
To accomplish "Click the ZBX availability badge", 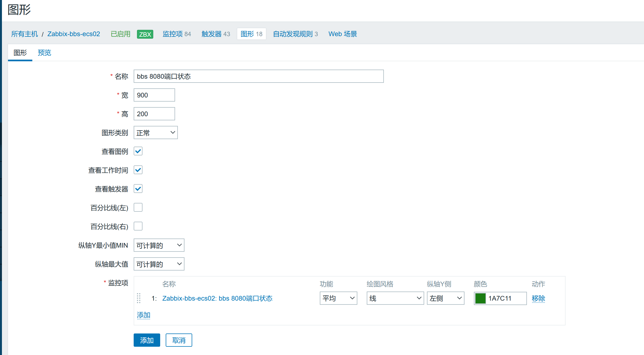I will (x=145, y=34).
